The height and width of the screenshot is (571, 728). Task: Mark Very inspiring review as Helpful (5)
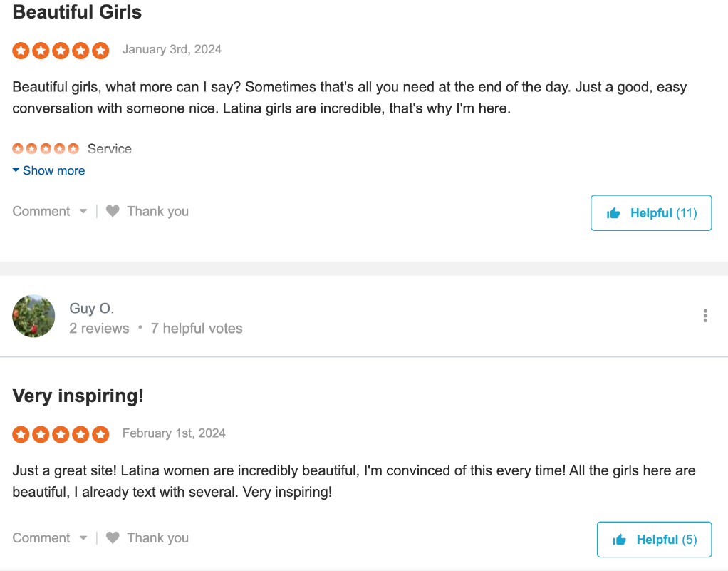[654, 540]
